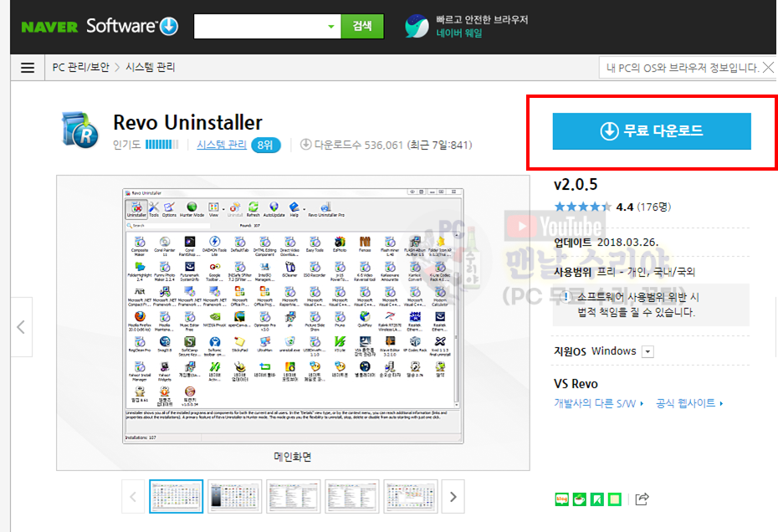Go to next thumbnail set
The width and height of the screenshot is (778, 532).
coord(453,497)
